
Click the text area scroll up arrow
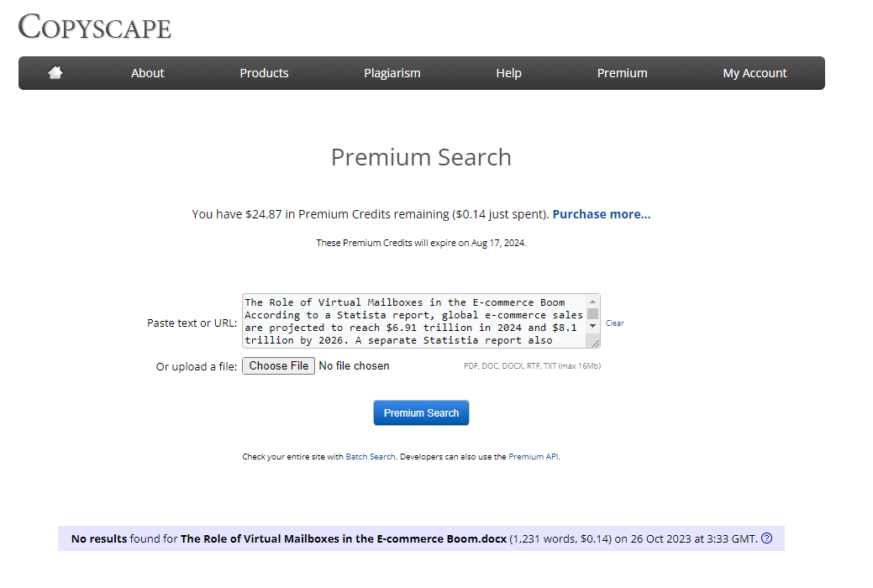point(593,301)
